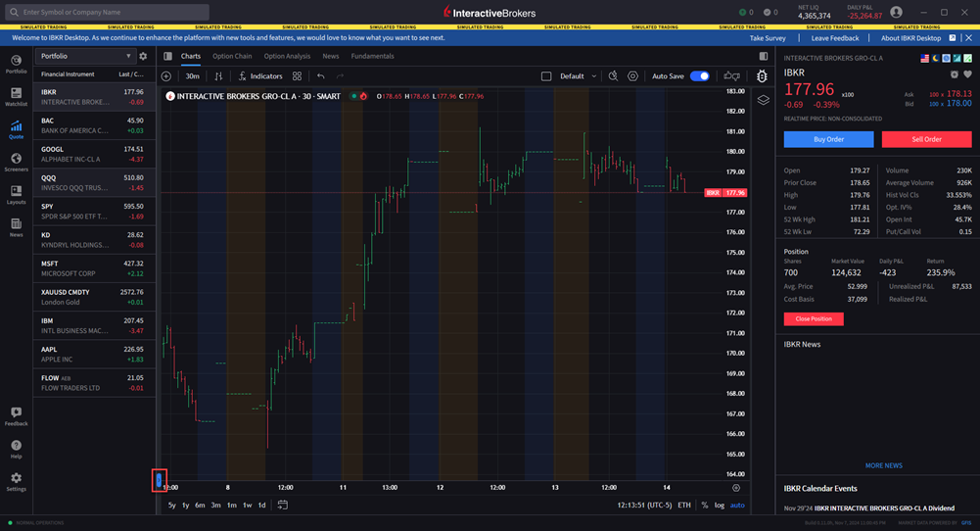980x531 pixels.
Task: Redo the chart change
Action: coord(340,76)
